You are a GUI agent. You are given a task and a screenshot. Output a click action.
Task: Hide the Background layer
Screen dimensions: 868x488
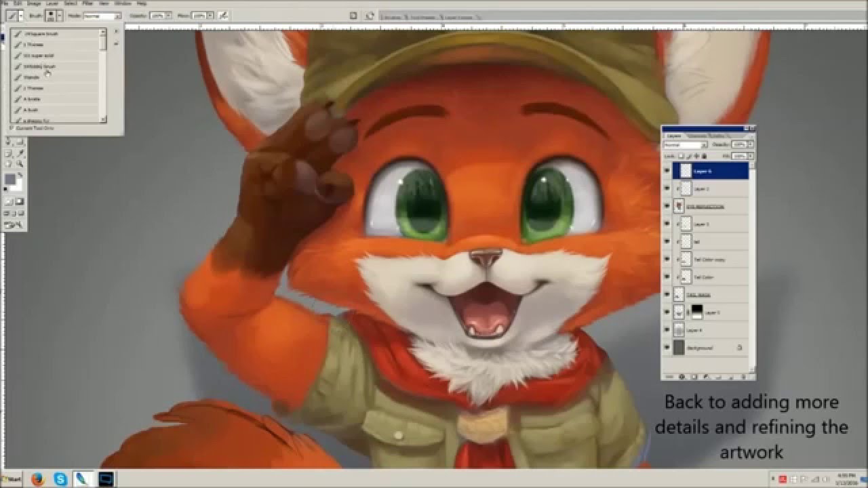pyautogui.click(x=667, y=347)
